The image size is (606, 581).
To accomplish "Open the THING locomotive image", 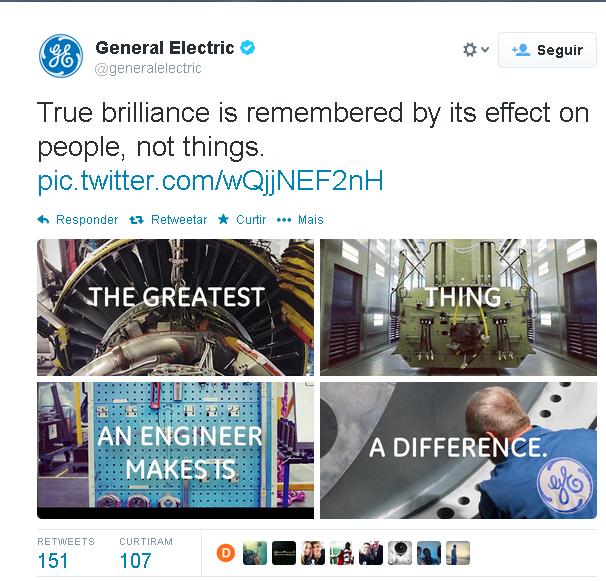I will click(458, 307).
